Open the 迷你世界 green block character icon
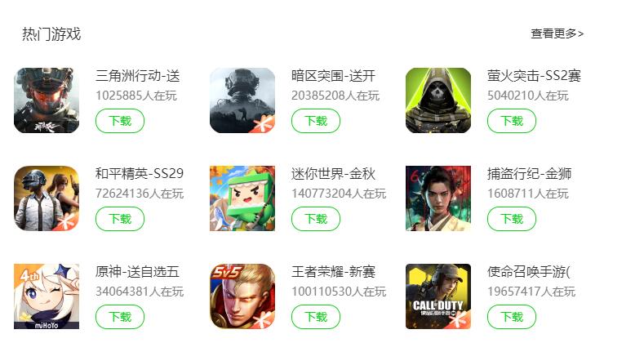The image size is (644, 343). click(242, 198)
